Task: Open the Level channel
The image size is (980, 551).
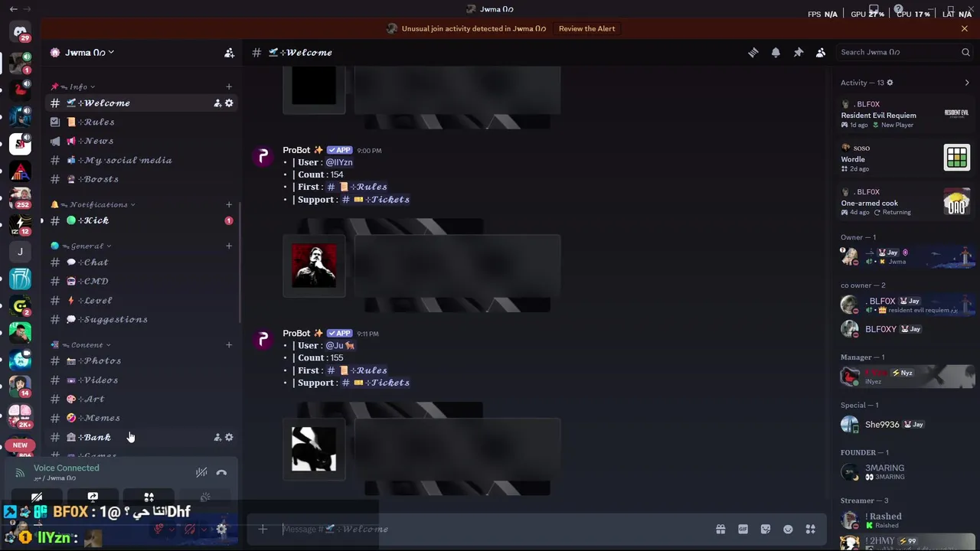Action: 142,300
